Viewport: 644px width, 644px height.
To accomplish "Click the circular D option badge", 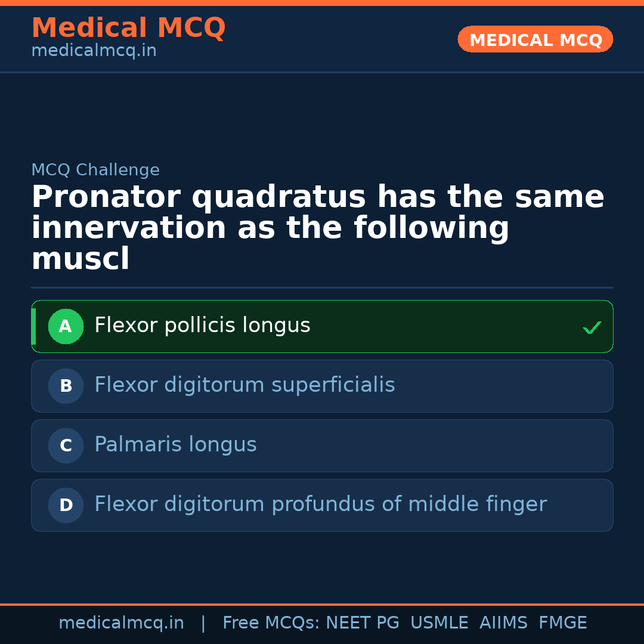I will coord(66,505).
